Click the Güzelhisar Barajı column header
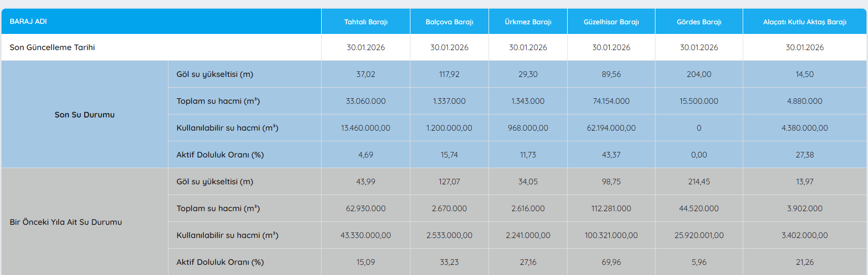The image size is (868, 275). (x=611, y=22)
